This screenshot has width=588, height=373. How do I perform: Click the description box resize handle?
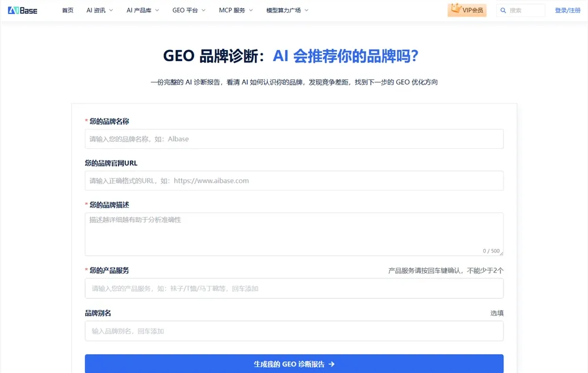pos(501,254)
